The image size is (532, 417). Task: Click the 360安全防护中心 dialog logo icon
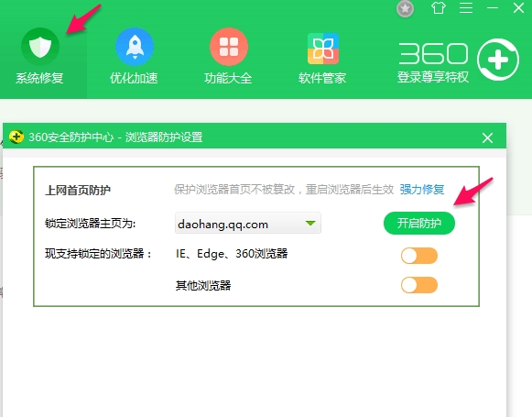(x=16, y=137)
